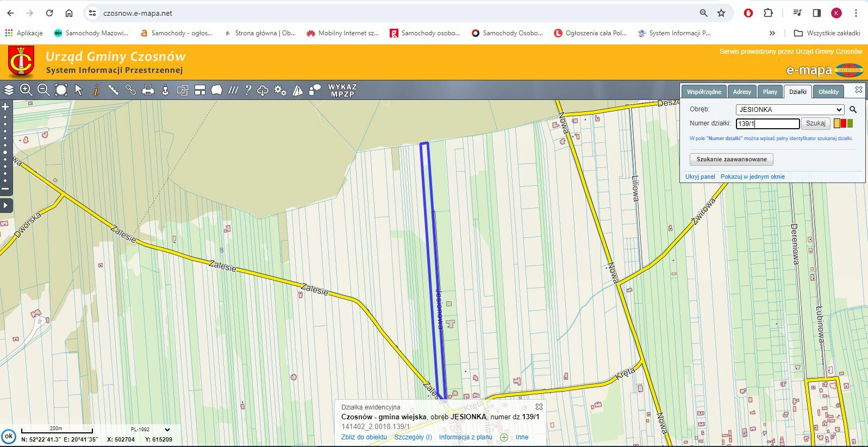
Task: Select the zoom out magnifier tool
Action: click(x=43, y=90)
